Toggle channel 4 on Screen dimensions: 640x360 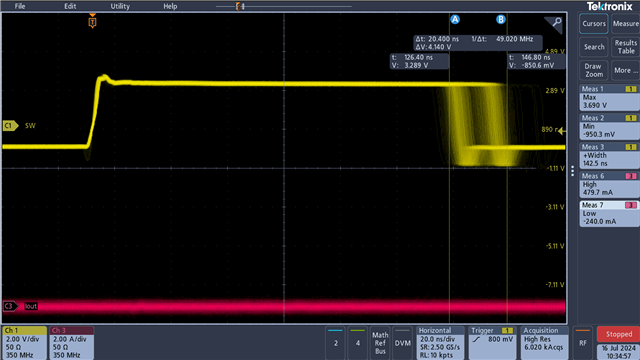pyautogui.click(x=358, y=343)
